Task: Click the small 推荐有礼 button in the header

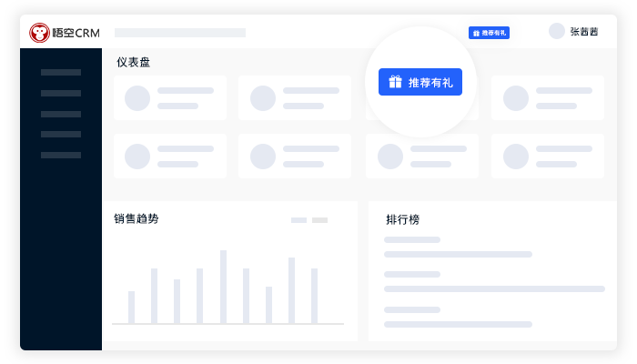Action: [x=489, y=33]
